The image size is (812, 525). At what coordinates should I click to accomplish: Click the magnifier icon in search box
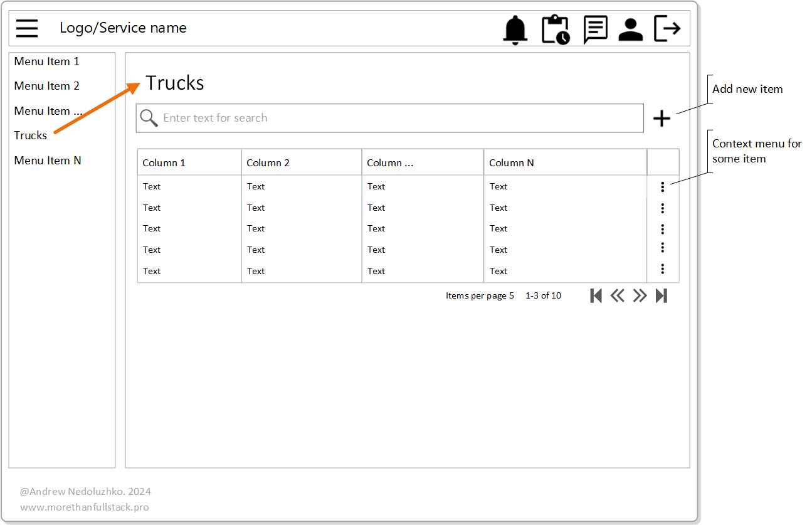(x=149, y=118)
